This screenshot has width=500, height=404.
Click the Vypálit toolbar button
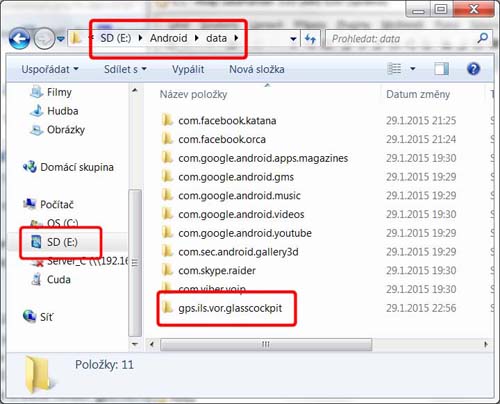point(188,69)
